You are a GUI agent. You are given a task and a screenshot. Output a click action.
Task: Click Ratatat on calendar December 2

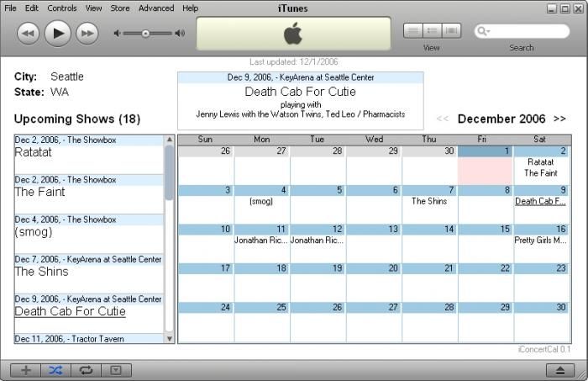point(540,162)
